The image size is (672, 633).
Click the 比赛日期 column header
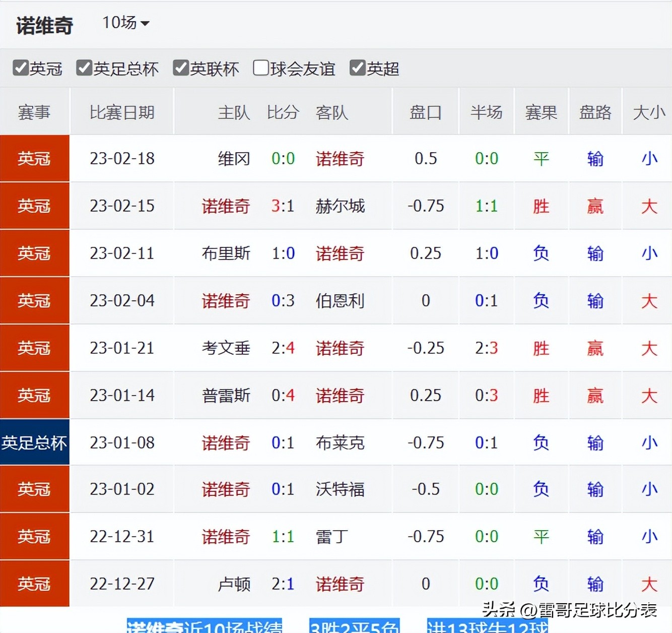coord(121,112)
